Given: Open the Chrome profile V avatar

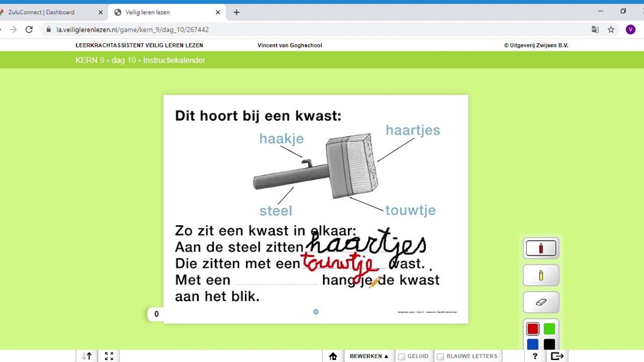Looking at the screenshot, I should pos(630,30).
